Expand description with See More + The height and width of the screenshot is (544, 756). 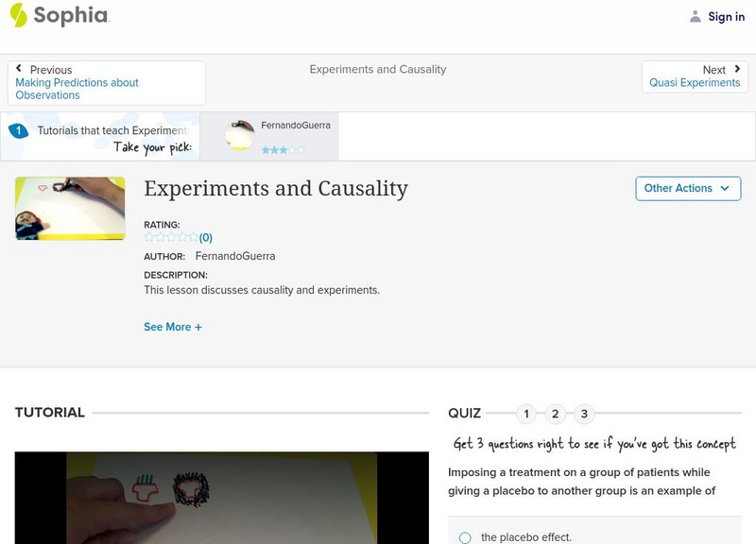coord(172,327)
